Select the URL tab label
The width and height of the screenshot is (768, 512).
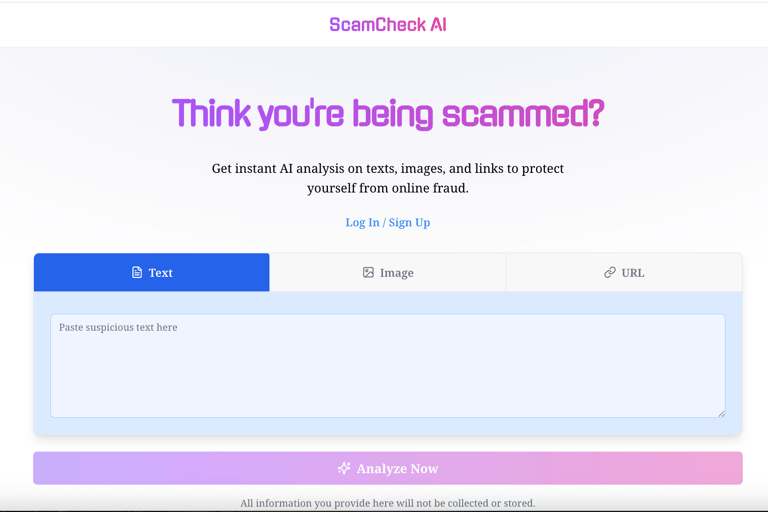(633, 272)
